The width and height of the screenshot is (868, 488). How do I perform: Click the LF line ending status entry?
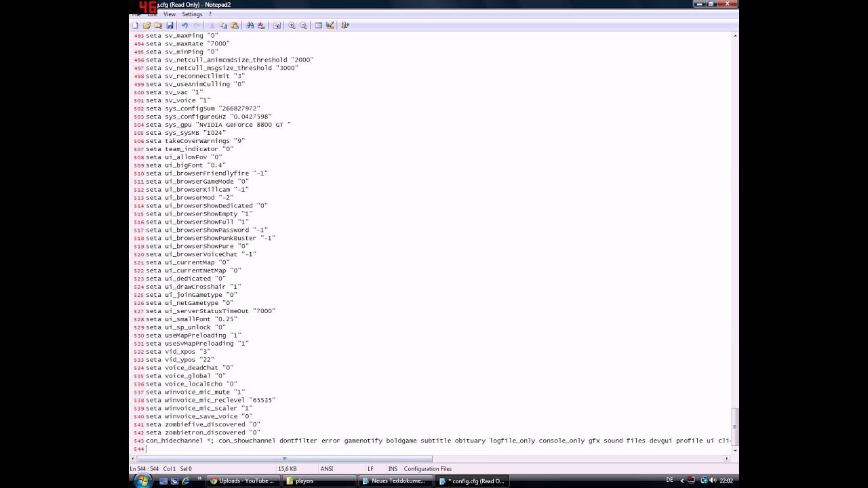pos(370,468)
